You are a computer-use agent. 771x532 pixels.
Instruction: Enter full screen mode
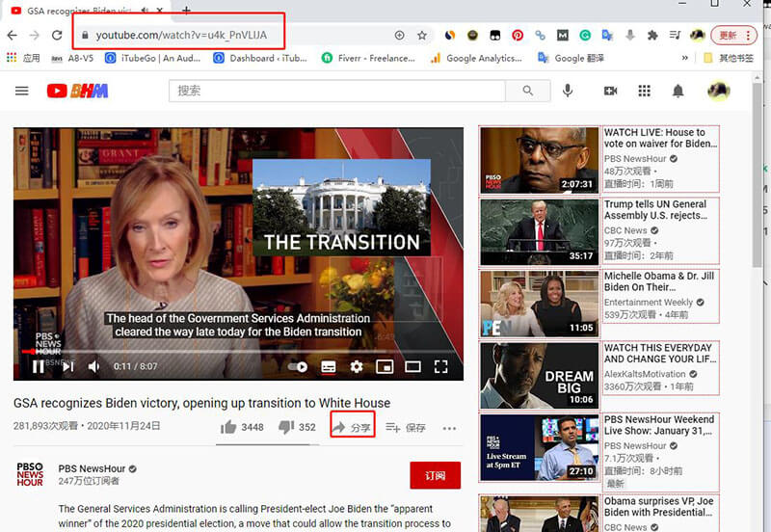click(441, 367)
